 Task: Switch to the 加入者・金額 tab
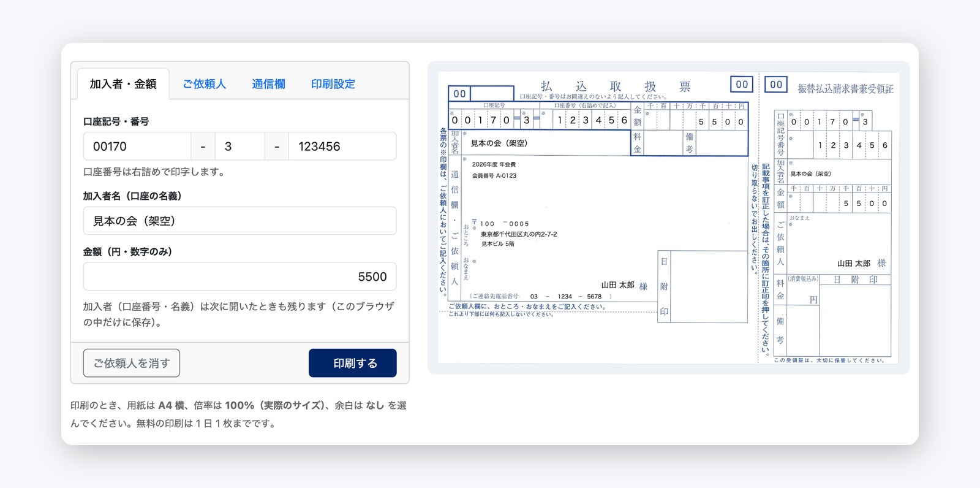(x=123, y=84)
